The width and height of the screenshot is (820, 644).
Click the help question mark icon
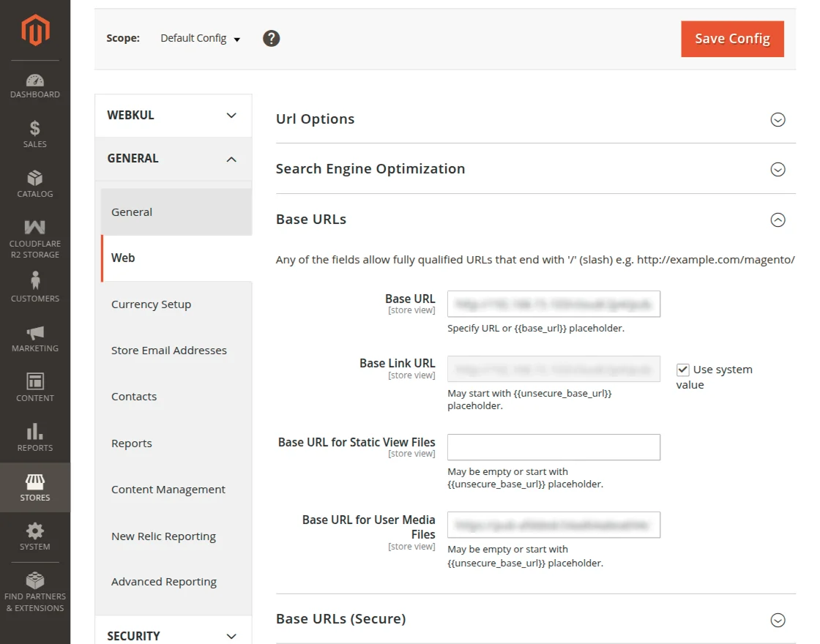click(x=272, y=39)
